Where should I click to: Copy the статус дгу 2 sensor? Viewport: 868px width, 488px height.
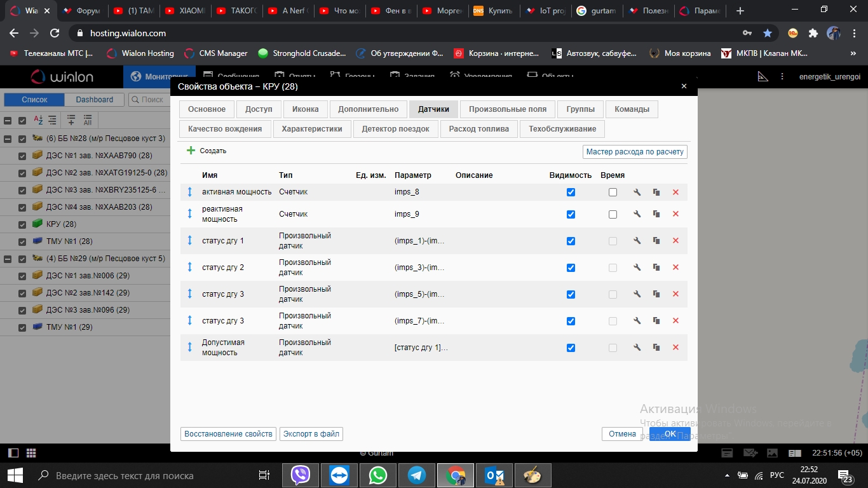point(656,268)
